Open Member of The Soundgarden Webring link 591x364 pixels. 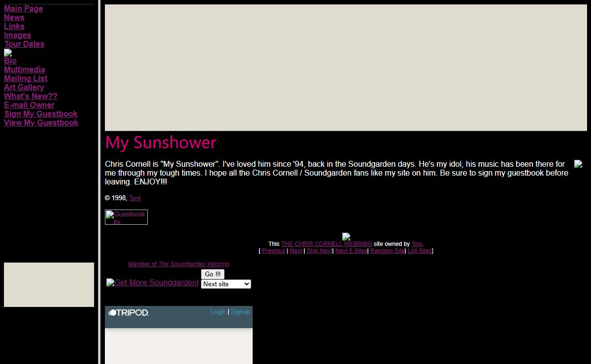point(179,264)
